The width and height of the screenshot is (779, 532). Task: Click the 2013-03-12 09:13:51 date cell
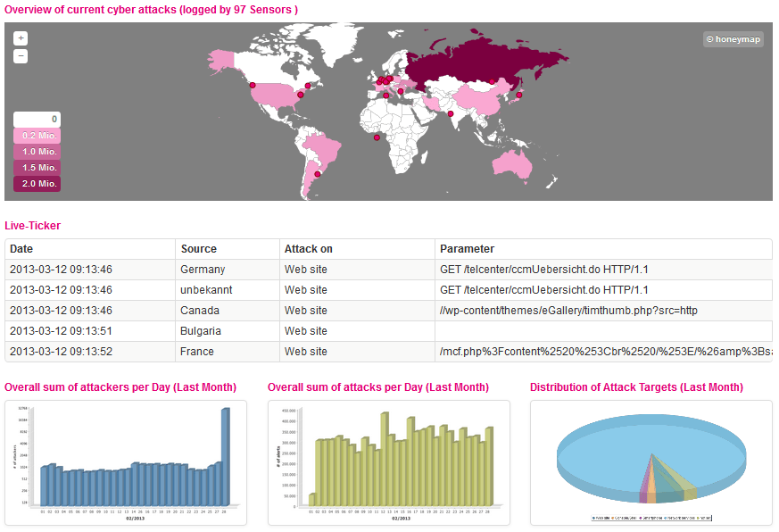tap(90, 331)
